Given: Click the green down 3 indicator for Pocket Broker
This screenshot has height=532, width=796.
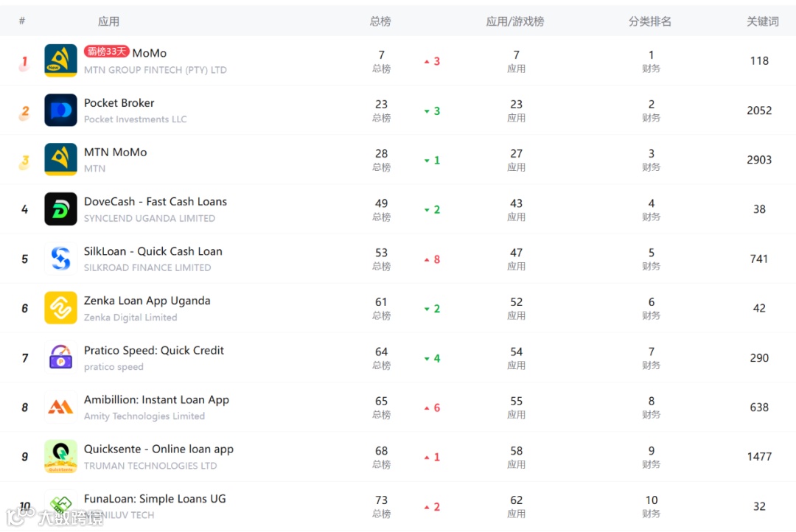Looking at the screenshot, I should coord(432,111).
